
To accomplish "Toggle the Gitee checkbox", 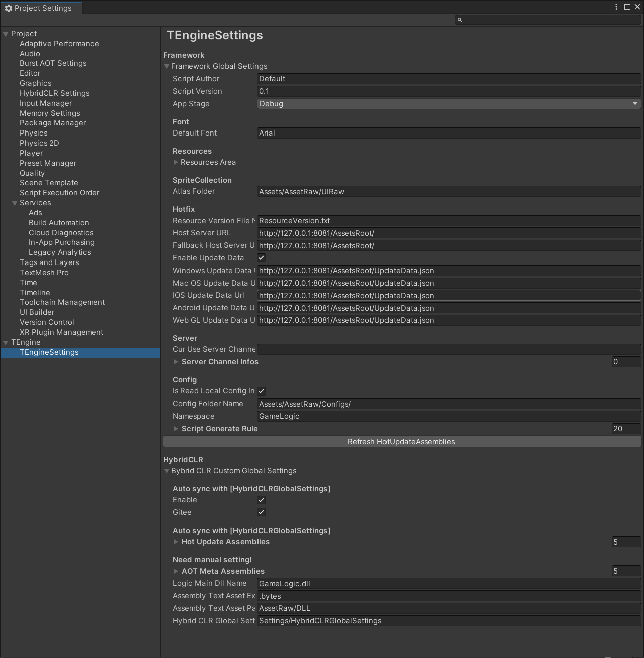I will (262, 512).
